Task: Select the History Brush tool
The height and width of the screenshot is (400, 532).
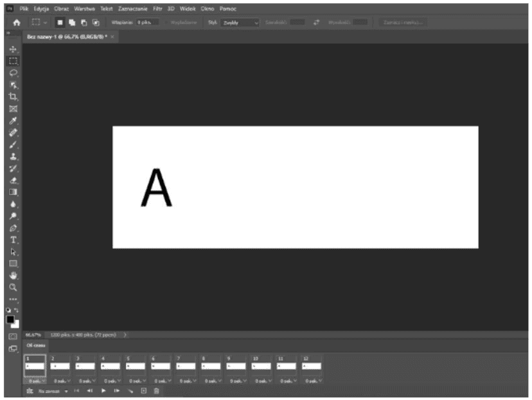Action: [13, 168]
